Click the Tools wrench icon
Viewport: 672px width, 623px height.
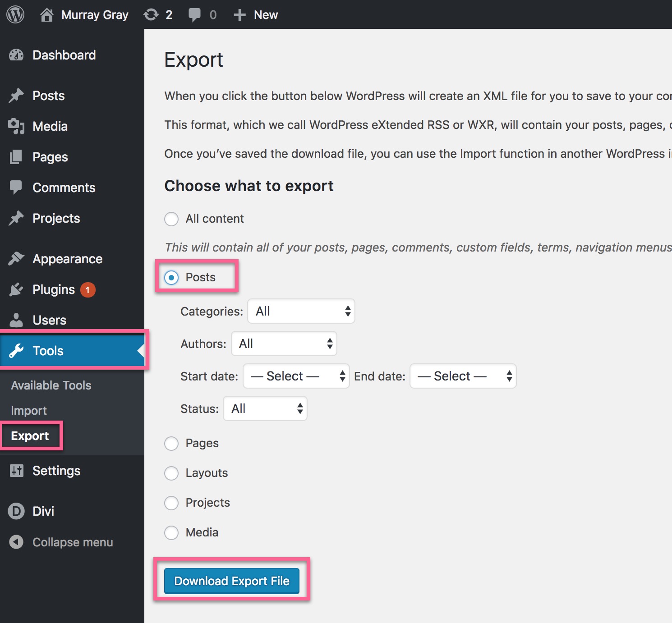pos(16,351)
